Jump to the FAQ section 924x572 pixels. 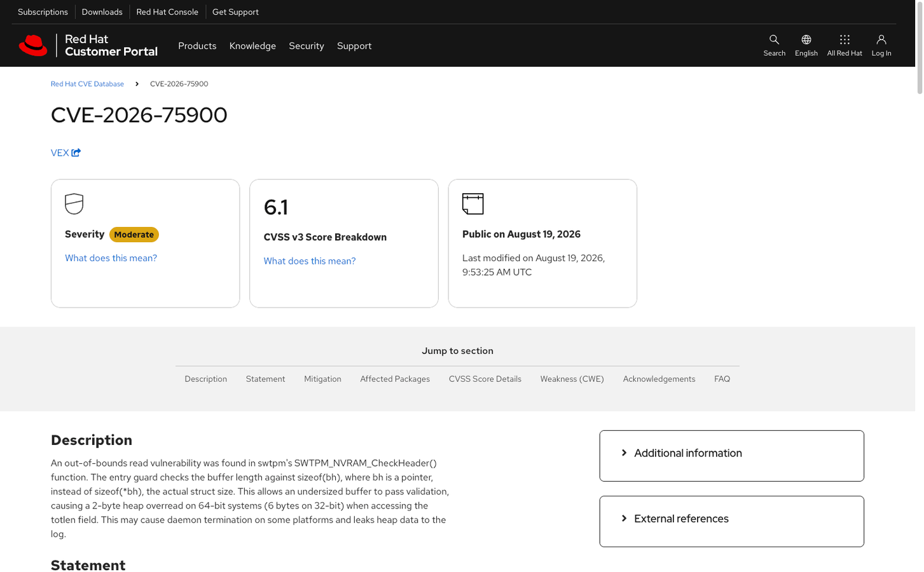[x=722, y=379]
